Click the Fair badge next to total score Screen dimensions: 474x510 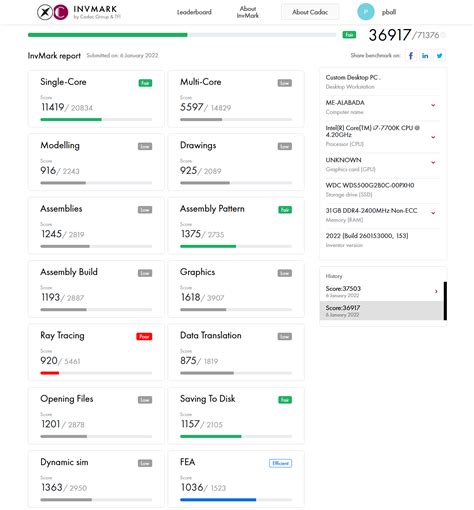(349, 35)
